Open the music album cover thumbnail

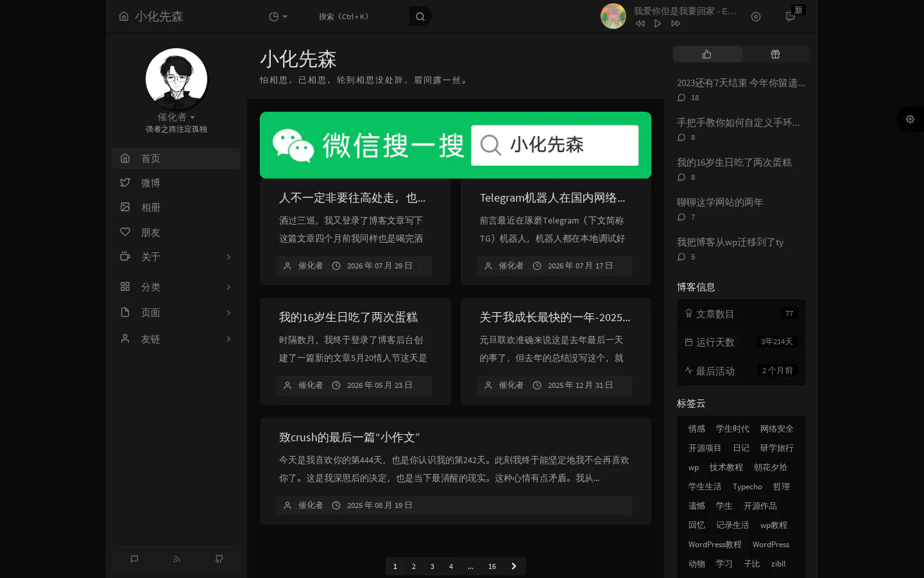pyautogui.click(x=613, y=16)
